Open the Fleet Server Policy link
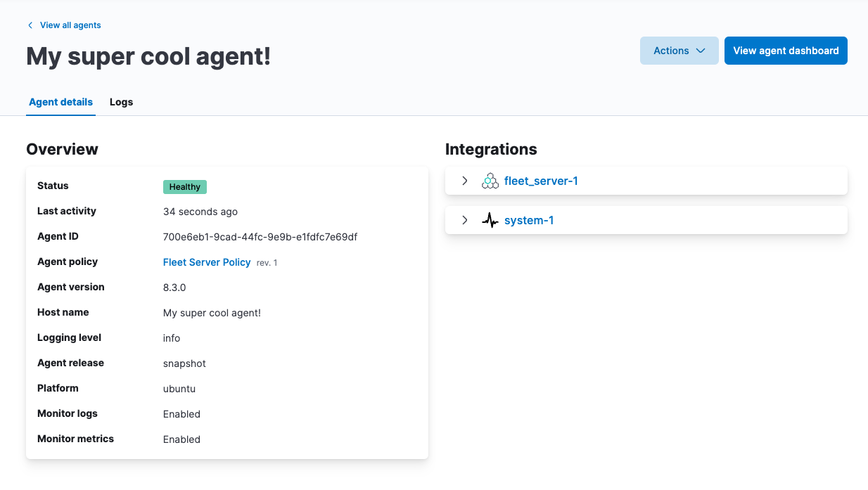868x490 pixels. [207, 262]
